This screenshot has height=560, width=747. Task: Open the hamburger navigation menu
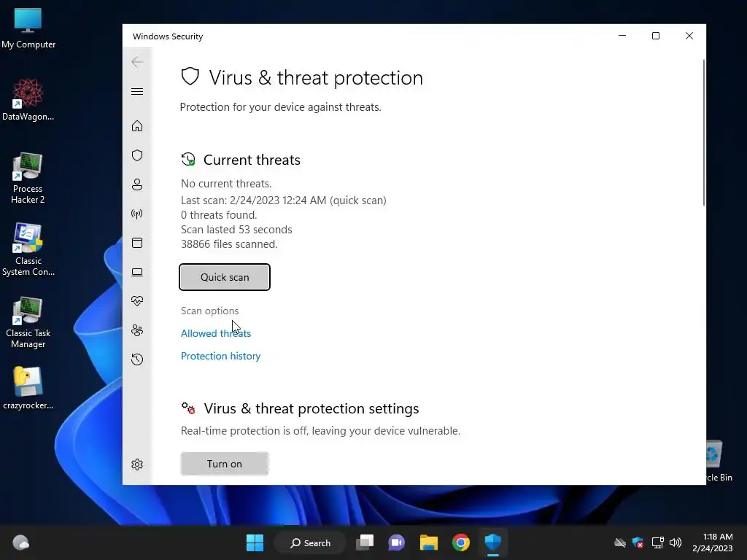pyautogui.click(x=137, y=91)
